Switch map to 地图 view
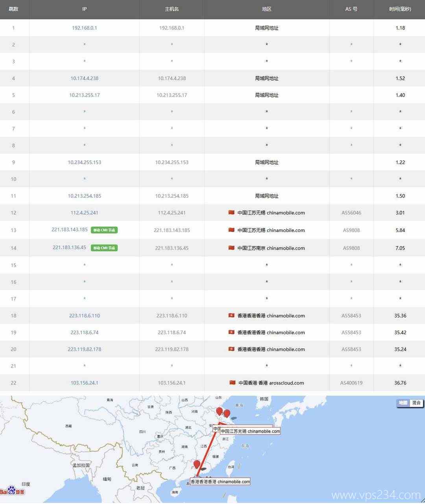Screen dimensions: 425x504 point(403,403)
